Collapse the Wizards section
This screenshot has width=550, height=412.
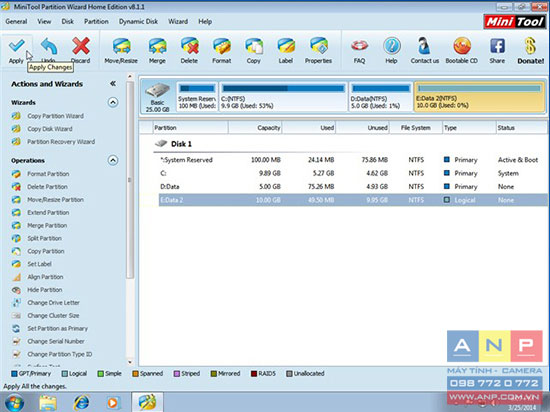(113, 102)
